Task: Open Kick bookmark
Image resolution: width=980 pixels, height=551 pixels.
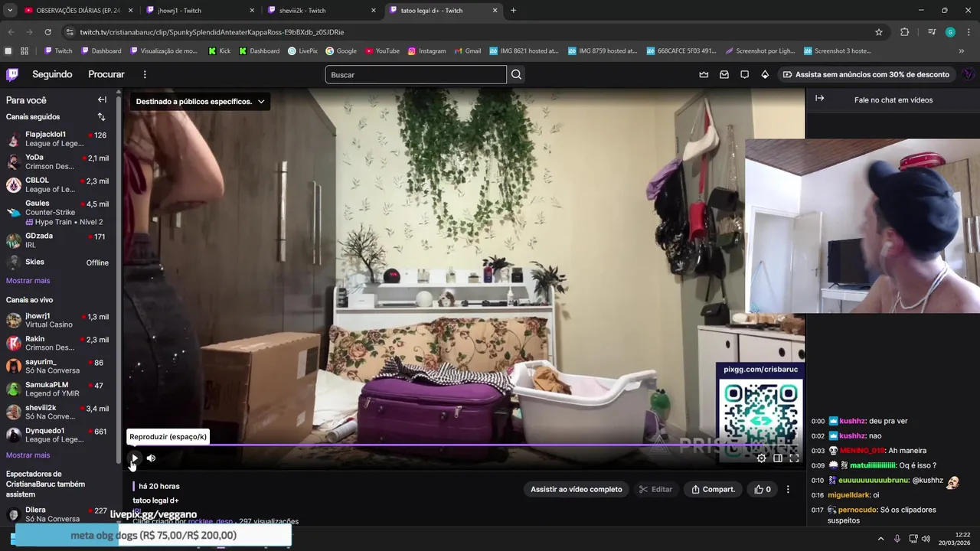Action: coord(219,51)
